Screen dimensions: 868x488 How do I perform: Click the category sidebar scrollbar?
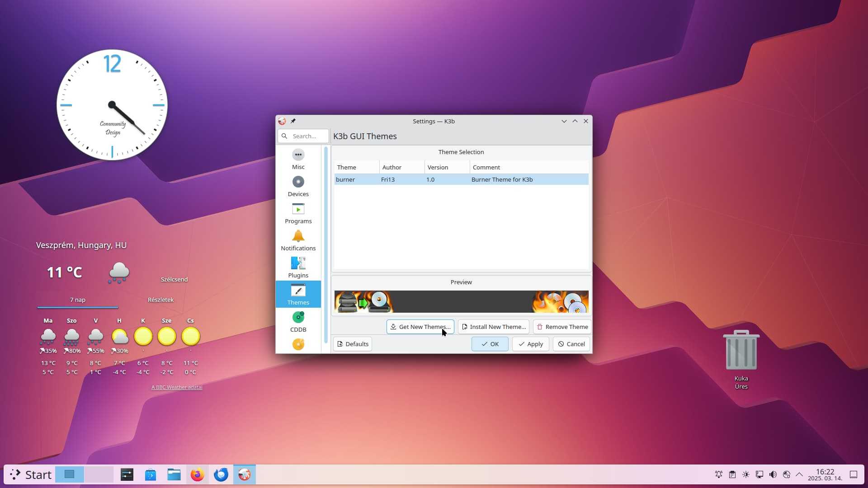point(326,244)
